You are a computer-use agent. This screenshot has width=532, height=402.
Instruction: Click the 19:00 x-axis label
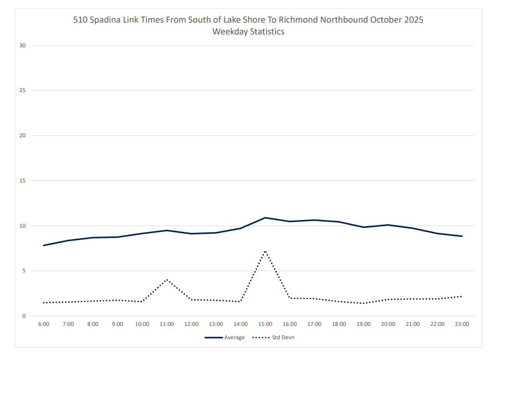[x=364, y=324]
